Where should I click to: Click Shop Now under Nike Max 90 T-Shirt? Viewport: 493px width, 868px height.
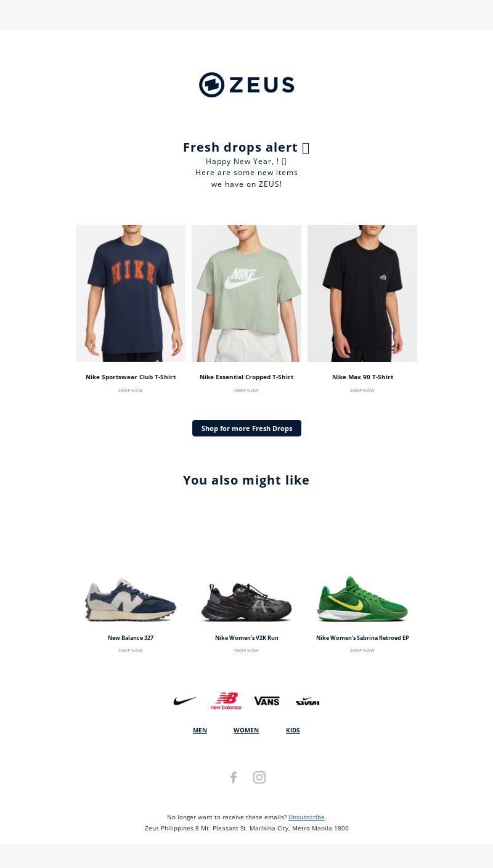[362, 390]
